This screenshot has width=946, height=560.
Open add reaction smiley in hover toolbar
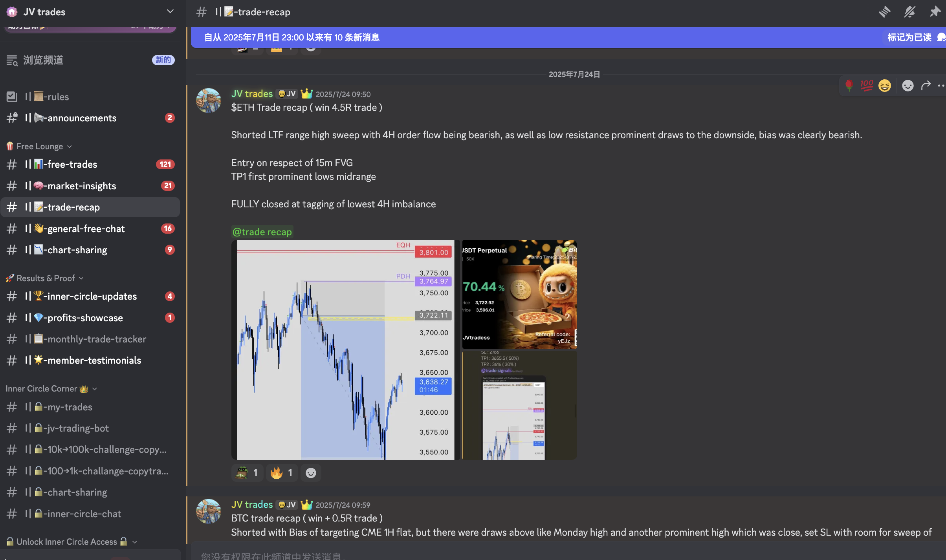point(907,85)
